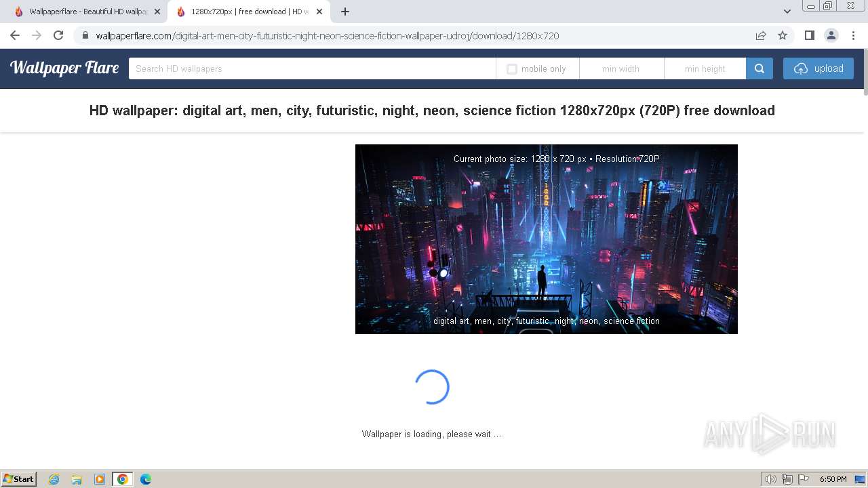Click the blue search magnifier button
868x488 pixels.
coord(759,68)
